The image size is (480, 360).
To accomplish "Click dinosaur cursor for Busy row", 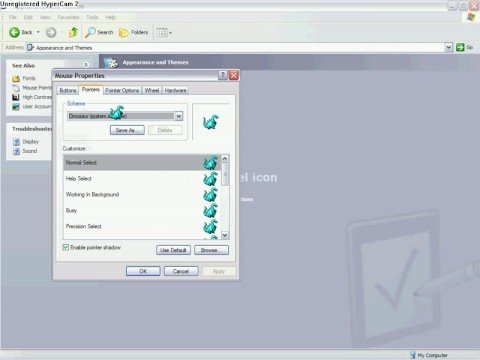I will pyautogui.click(x=211, y=211).
